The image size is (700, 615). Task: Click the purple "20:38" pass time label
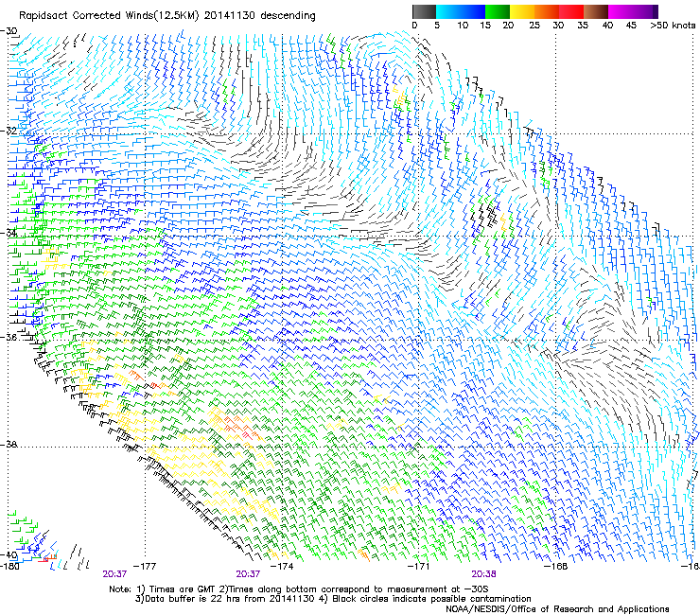(x=483, y=574)
